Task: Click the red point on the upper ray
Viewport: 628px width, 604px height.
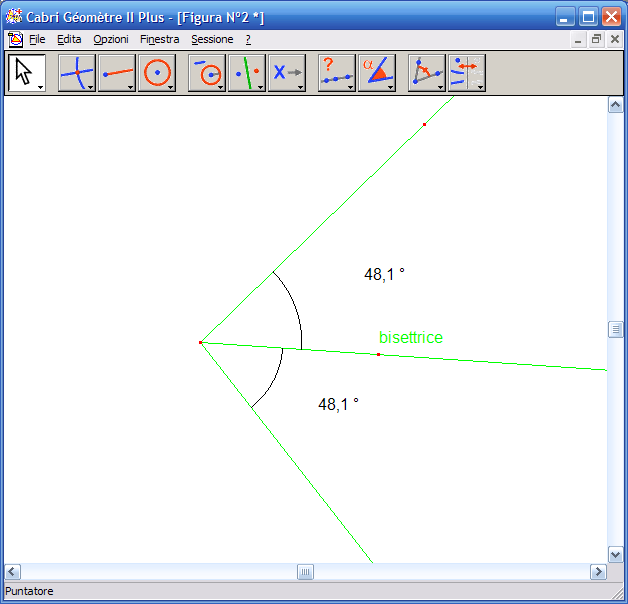Action: tap(425, 125)
